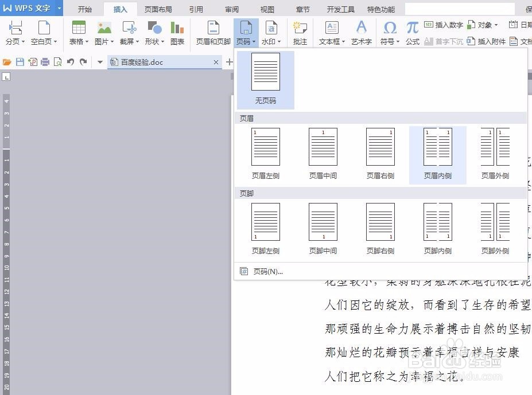532x395 pixels.
Task: Add a new document tab with plus
Action: [230, 62]
